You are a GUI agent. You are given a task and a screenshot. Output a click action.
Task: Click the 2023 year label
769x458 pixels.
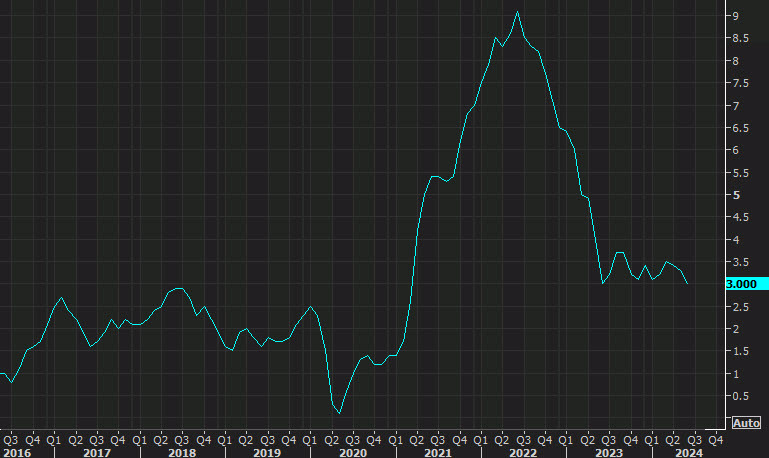[x=607, y=452]
